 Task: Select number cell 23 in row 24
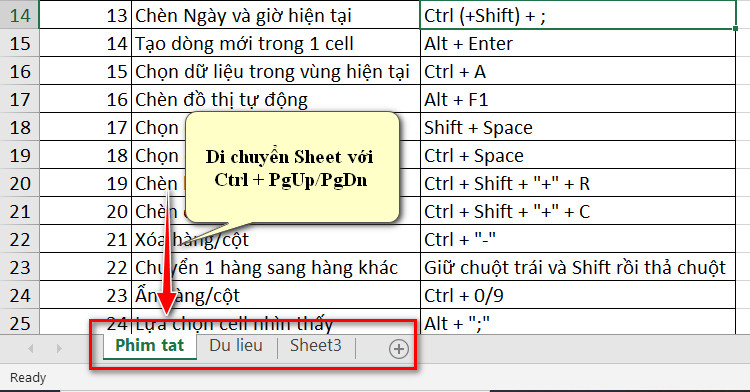pyautogui.click(x=85, y=295)
